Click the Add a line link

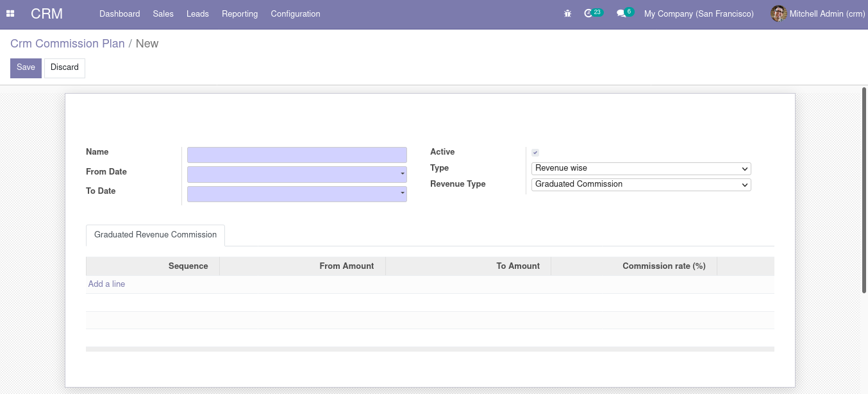106,284
